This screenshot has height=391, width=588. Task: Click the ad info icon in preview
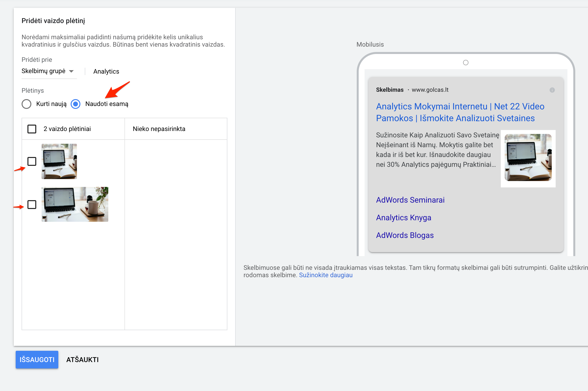(x=552, y=90)
